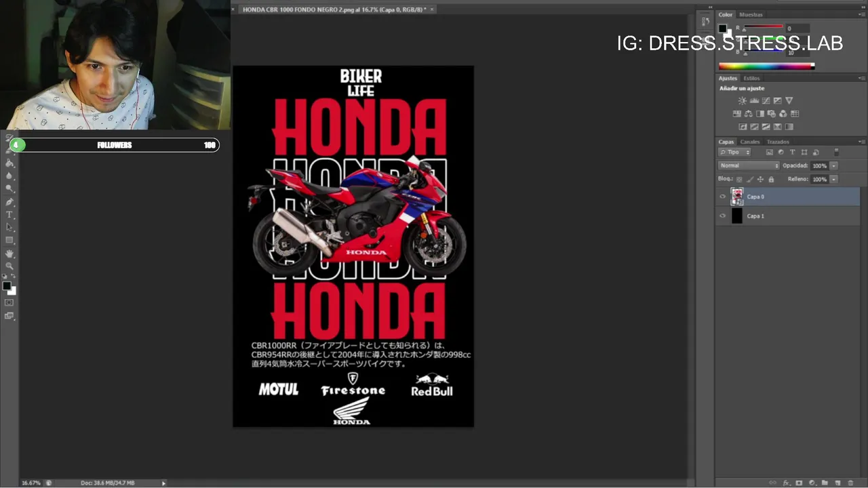The width and height of the screenshot is (868, 488).
Task: Toggle shape layer filter
Action: (804, 152)
